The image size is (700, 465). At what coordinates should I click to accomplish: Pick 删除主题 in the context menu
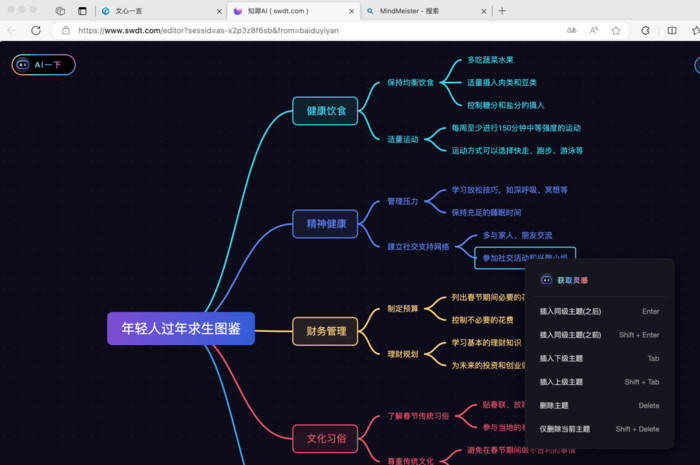[554, 405]
